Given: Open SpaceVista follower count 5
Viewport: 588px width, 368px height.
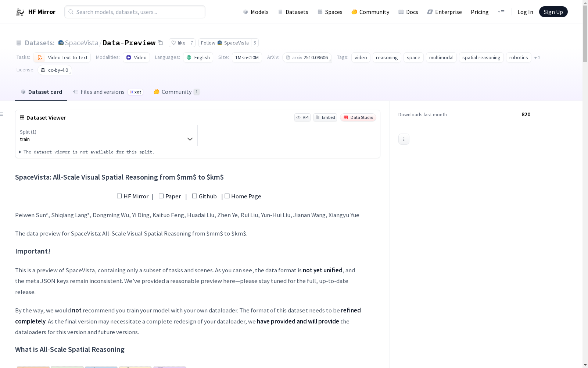Looking at the screenshot, I should (255, 43).
